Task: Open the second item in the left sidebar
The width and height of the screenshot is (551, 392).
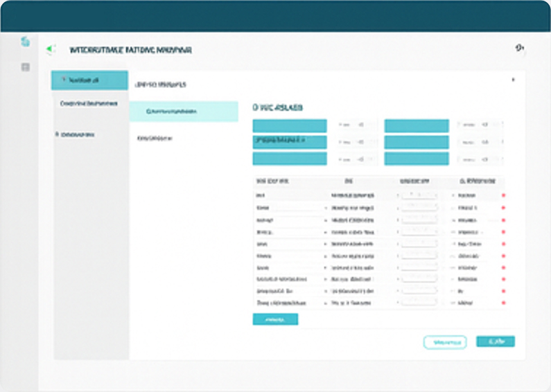Action: [89, 104]
